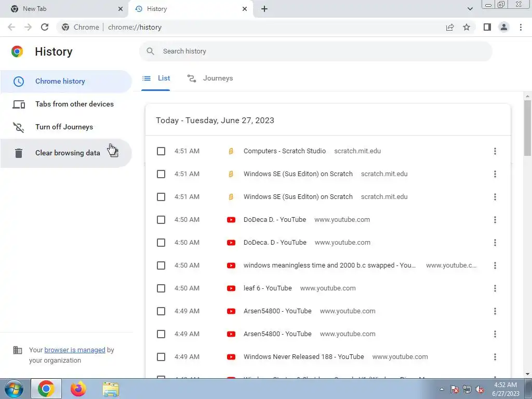
Task: Open Clear browsing data
Action: tap(66, 153)
